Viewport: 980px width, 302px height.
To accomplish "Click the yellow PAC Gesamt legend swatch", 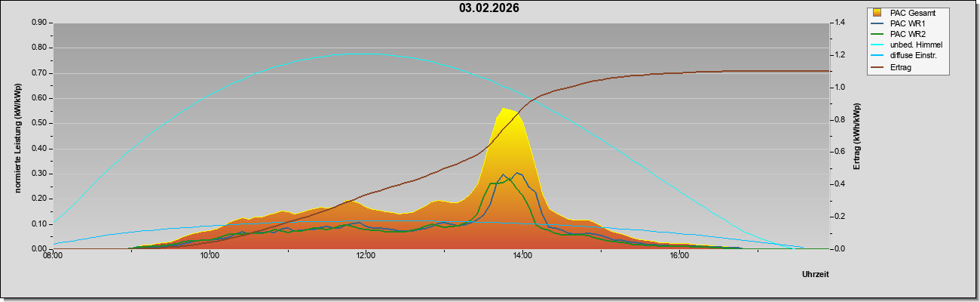I will click(x=877, y=13).
